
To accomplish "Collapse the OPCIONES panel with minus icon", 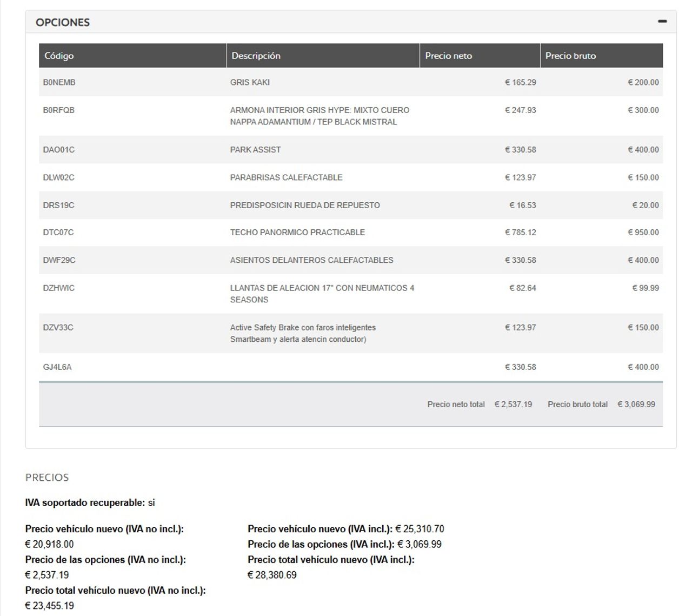I will pos(662,22).
